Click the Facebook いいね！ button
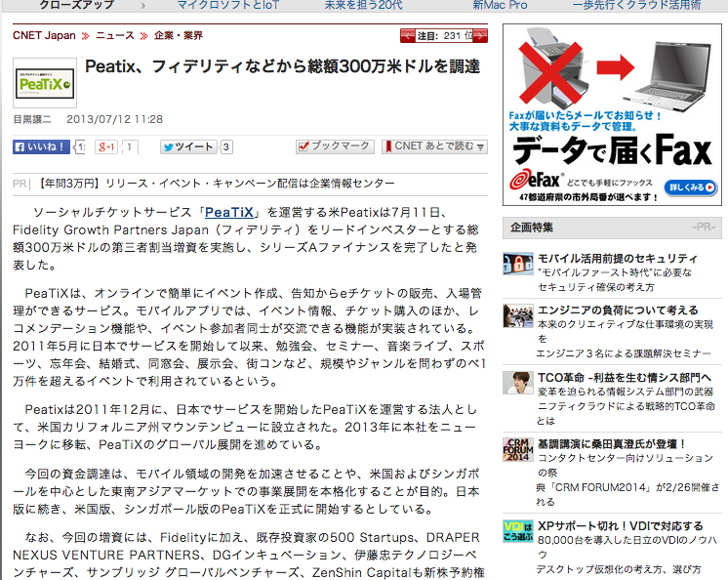This screenshot has height=580, width=728. (x=41, y=147)
